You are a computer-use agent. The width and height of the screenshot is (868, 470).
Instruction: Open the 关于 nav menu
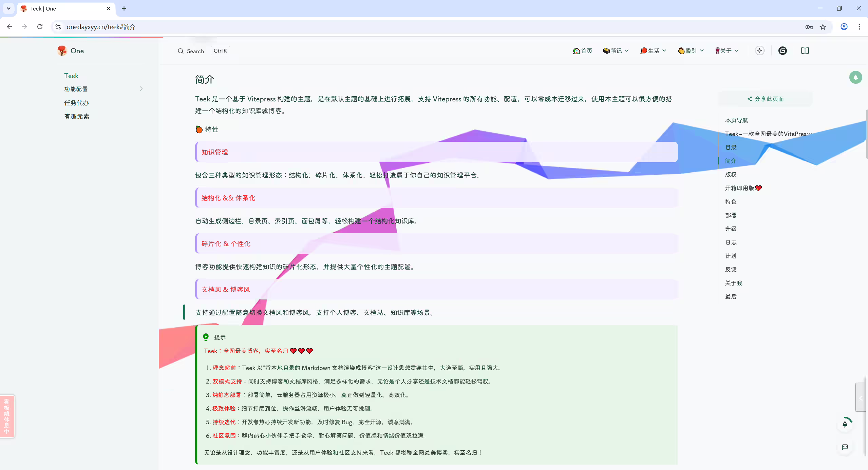tap(727, 51)
